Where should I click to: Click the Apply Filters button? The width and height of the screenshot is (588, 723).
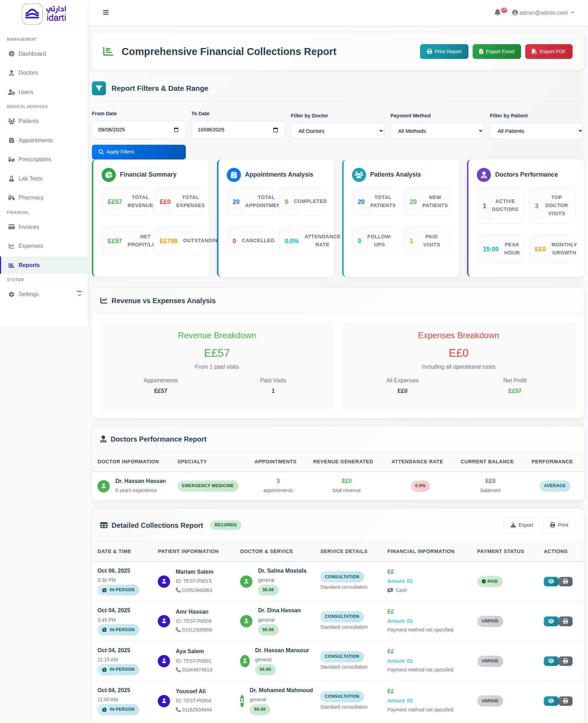click(138, 152)
